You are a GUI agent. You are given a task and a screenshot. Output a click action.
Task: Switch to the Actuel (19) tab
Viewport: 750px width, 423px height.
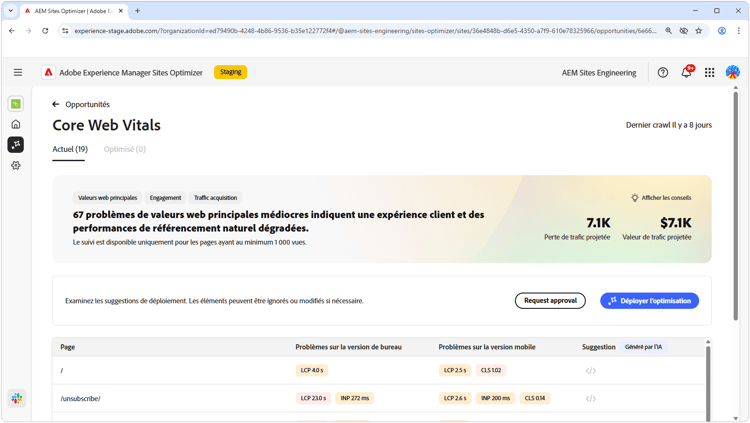click(x=70, y=149)
